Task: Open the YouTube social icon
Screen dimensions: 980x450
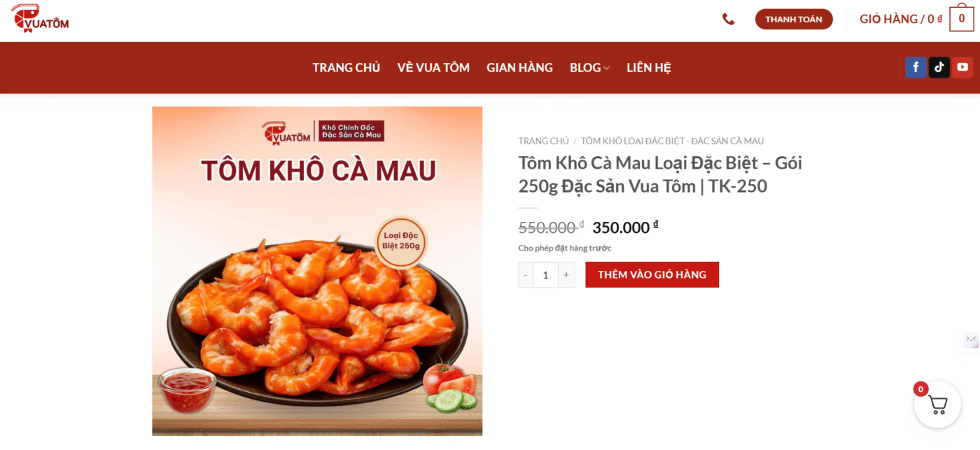Action: 962,67
